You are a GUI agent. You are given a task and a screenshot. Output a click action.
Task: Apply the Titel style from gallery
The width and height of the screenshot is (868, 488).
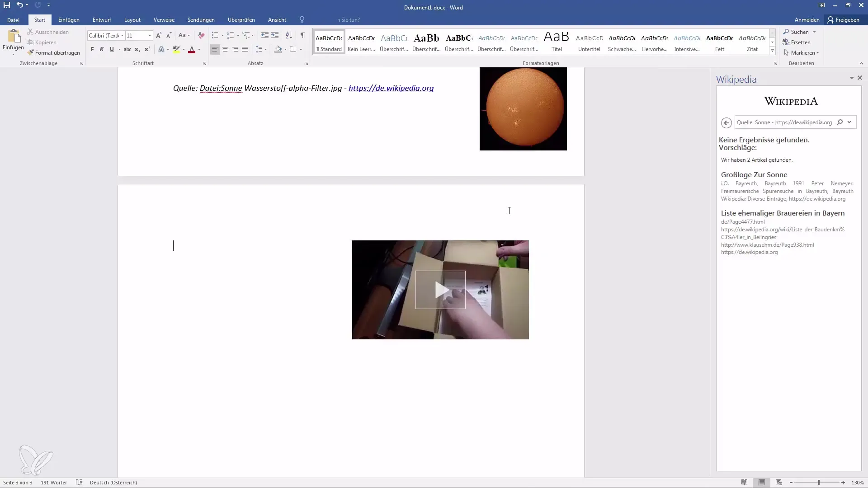(x=557, y=42)
